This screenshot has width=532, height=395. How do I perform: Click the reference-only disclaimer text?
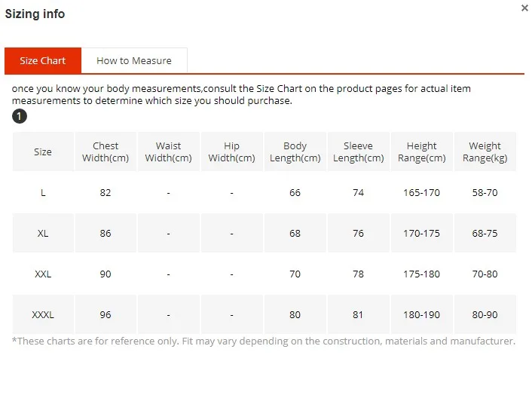click(x=264, y=341)
